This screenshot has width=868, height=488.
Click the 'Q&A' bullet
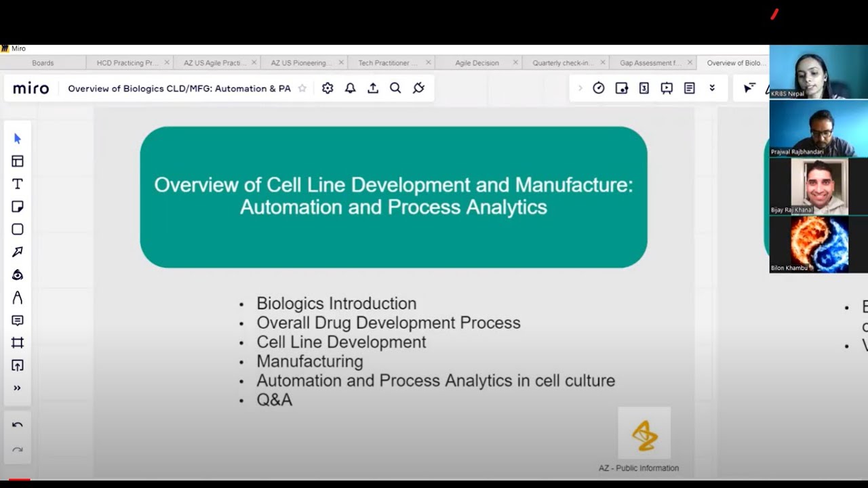pos(275,400)
